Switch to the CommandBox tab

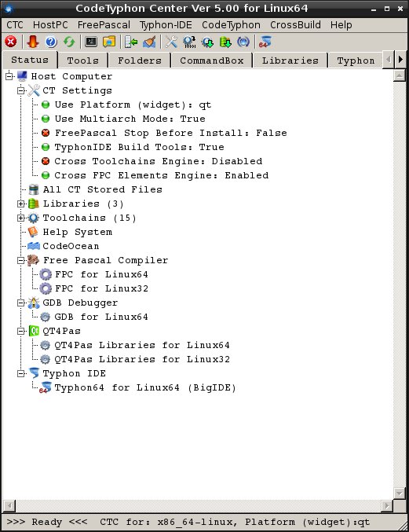[x=212, y=61]
